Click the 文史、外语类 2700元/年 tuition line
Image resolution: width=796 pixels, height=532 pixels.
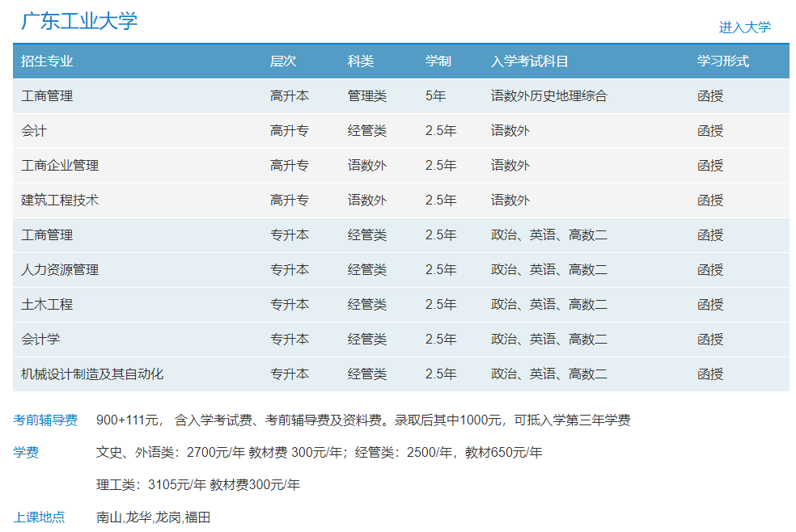(x=319, y=453)
